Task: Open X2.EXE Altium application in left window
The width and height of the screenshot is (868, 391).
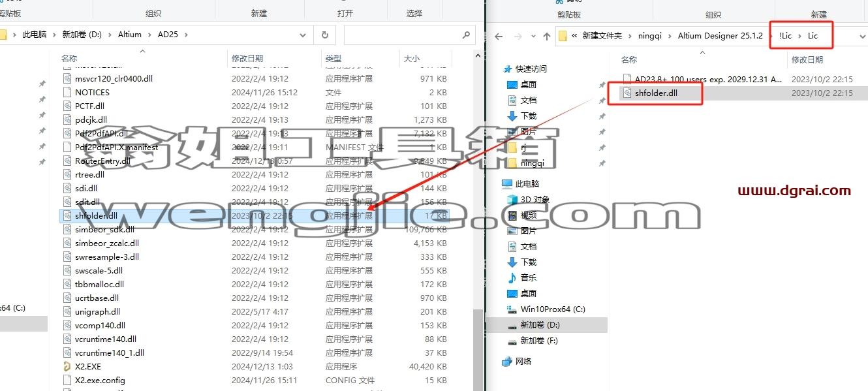Action: tap(87, 366)
